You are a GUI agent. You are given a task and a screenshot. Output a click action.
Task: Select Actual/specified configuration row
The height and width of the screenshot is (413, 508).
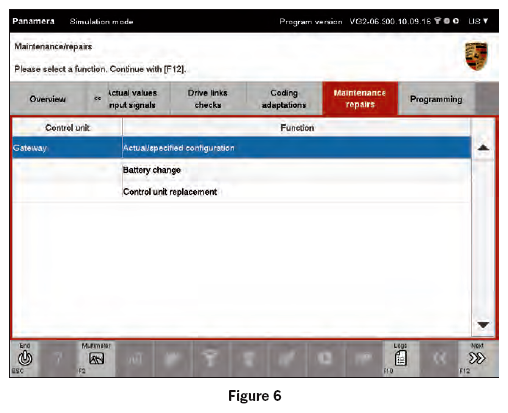coord(242,148)
